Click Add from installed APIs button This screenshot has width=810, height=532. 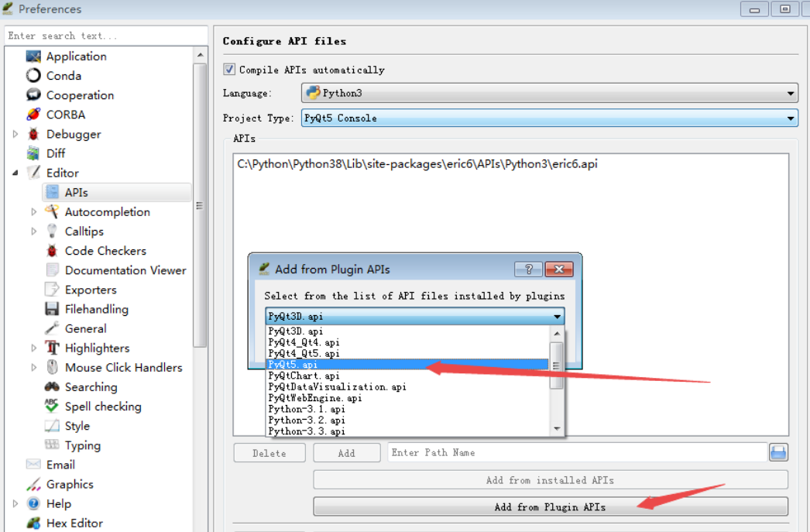pyautogui.click(x=550, y=480)
